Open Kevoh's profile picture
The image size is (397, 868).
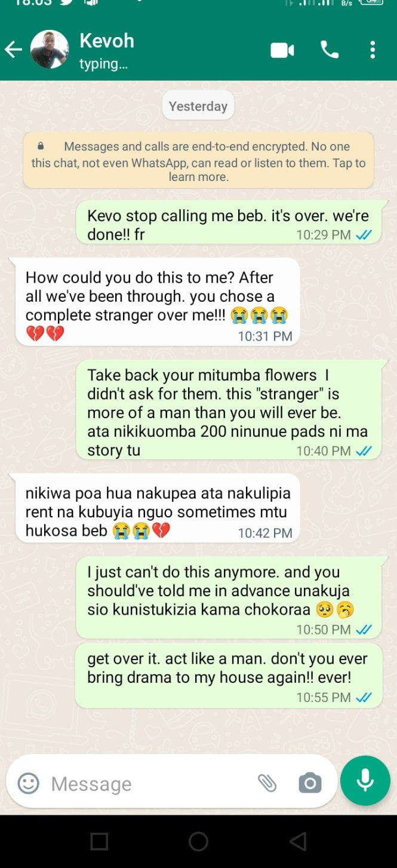click(x=49, y=49)
